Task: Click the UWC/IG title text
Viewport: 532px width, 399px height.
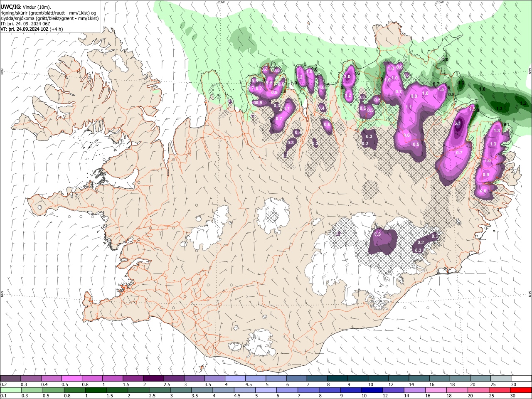Action: pos(10,7)
